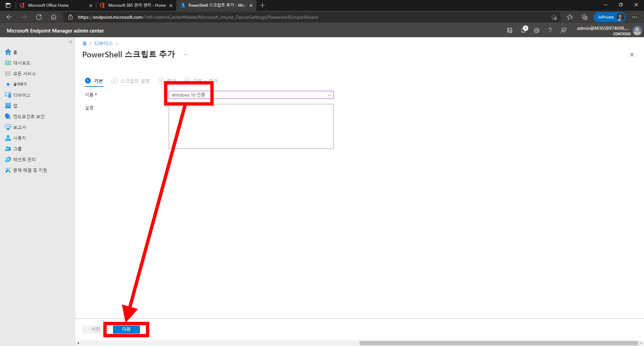
Task: Go to Devices (디바이스) breadcrumb link
Action: tap(104, 43)
